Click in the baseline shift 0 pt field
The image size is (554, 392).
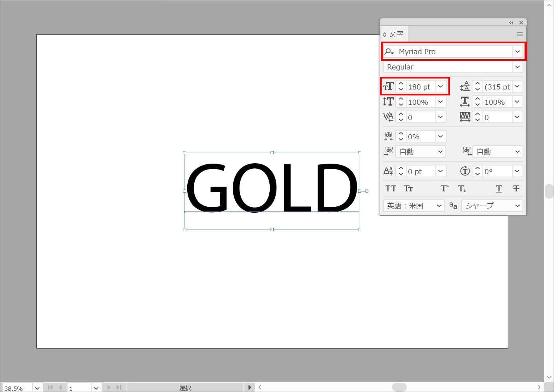click(x=420, y=171)
